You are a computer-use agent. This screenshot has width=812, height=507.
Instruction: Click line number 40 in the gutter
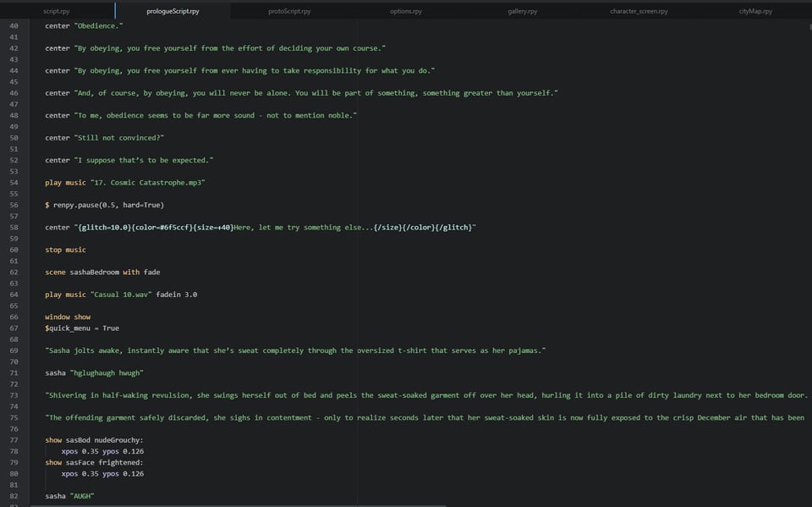14,26
